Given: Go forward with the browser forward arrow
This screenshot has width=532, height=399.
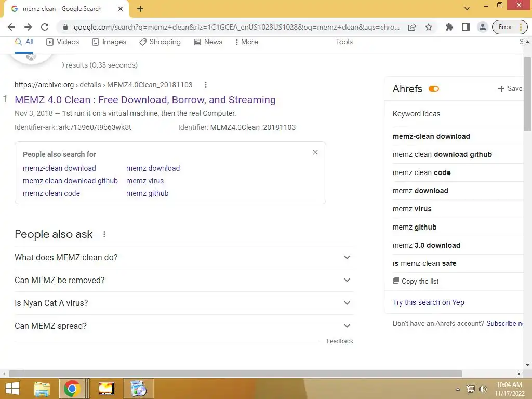Looking at the screenshot, I should pyautogui.click(x=28, y=27).
